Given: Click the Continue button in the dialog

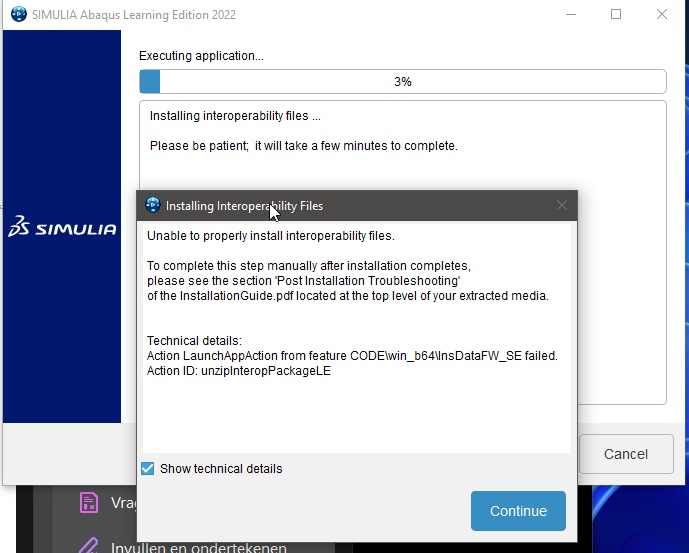Looking at the screenshot, I should (518, 511).
